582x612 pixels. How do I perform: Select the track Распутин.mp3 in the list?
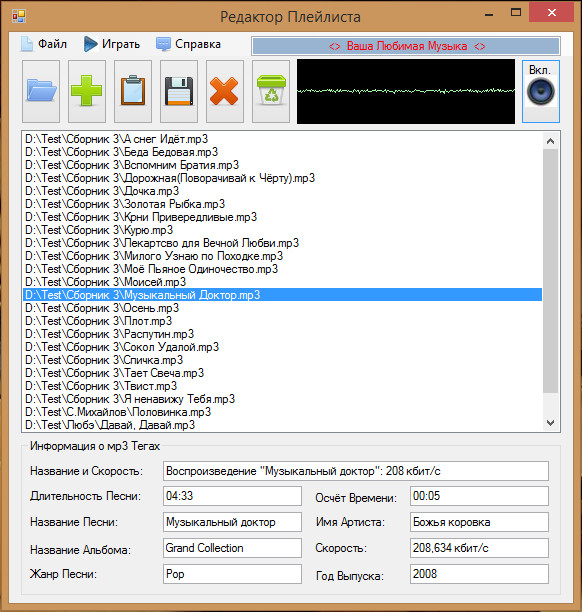(x=282, y=334)
